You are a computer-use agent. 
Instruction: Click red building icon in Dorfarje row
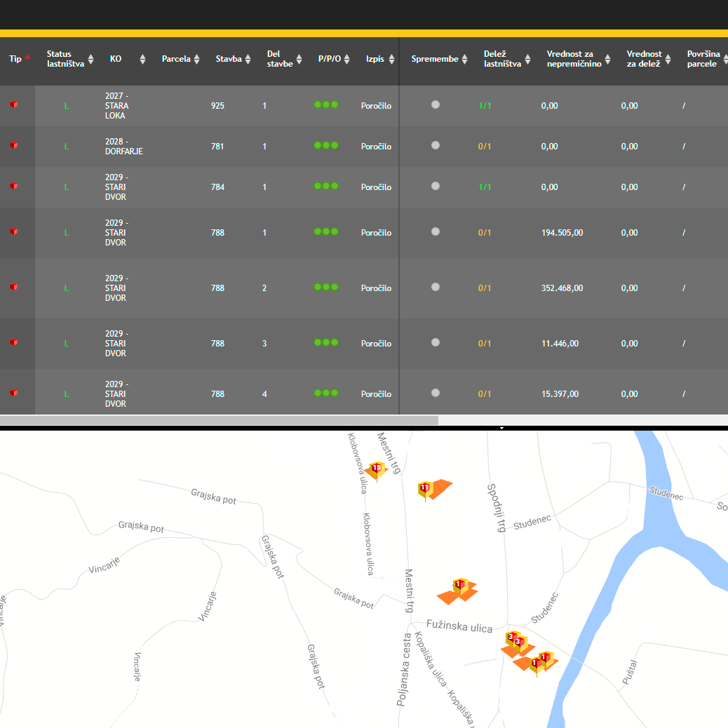13,146
